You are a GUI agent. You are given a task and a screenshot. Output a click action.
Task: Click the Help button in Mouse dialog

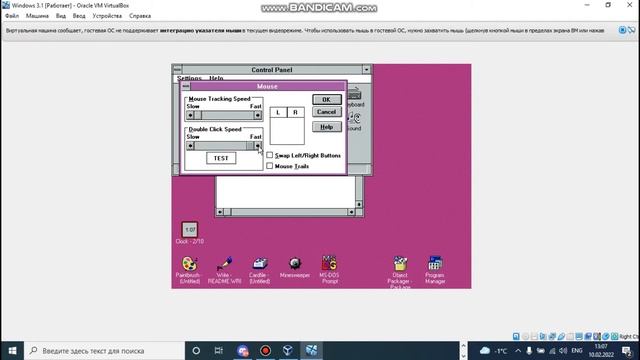tap(327, 127)
